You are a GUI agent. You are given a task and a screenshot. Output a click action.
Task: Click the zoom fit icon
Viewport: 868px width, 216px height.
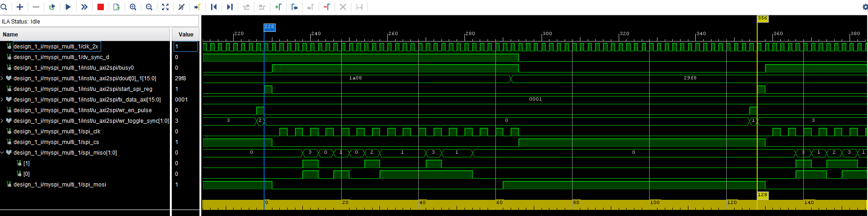[x=165, y=7]
